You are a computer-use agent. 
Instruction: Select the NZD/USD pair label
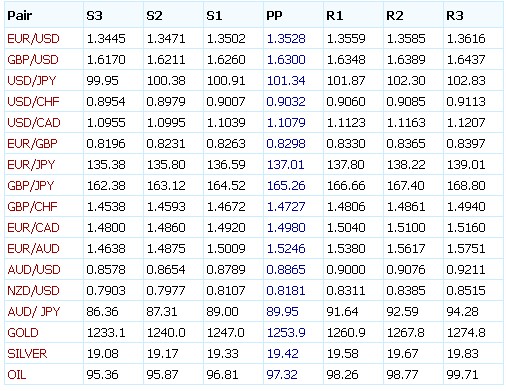pos(33,291)
